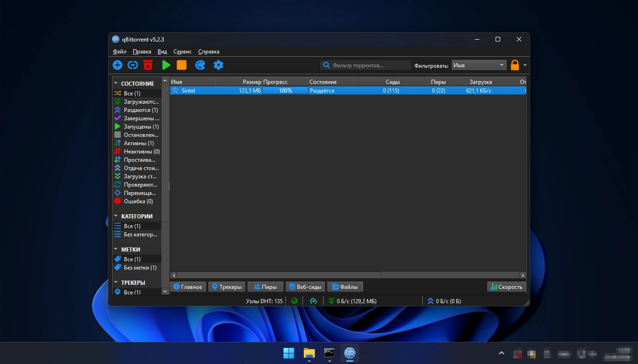Image resolution: width=638 pixels, height=364 pixels.
Task: Open the Правка menu
Action: pyautogui.click(x=142, y=52)
